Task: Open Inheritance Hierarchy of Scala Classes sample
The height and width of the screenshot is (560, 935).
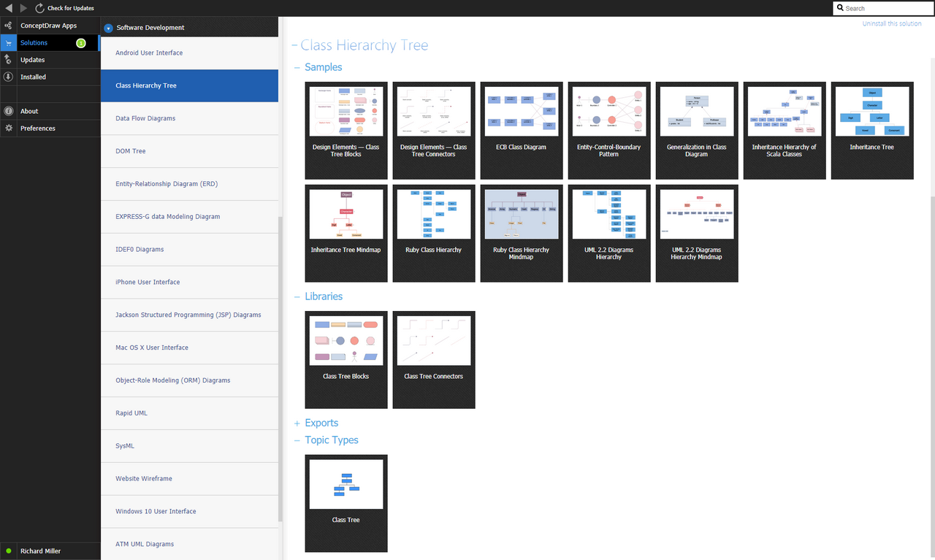Action: tap(785, 131)
